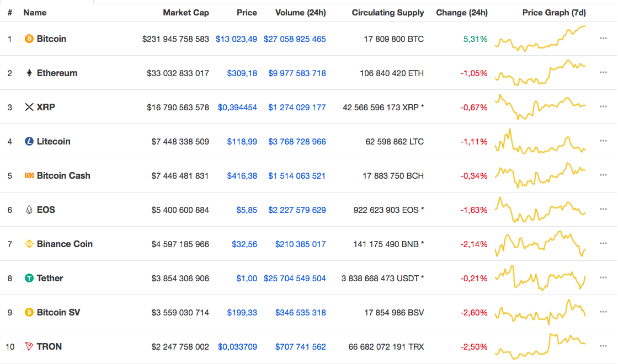Open the options menu for Bitcoin row
The width and height of the screenshot is (618, 364).
[603, 39]
